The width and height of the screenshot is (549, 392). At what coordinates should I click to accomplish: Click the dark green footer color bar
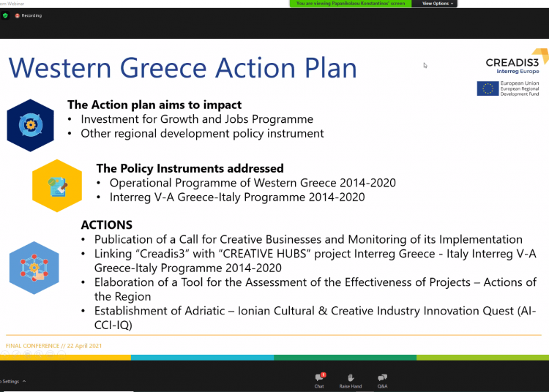point(344,357)
